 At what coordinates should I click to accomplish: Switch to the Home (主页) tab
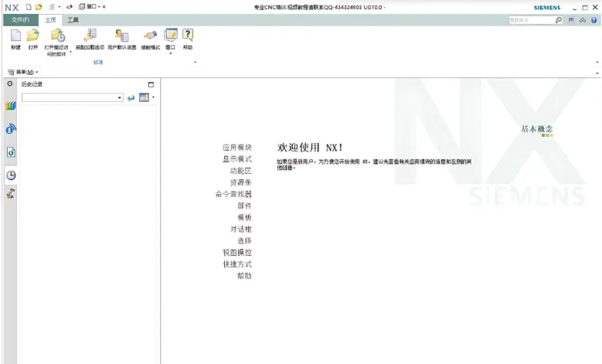point(50,20)
